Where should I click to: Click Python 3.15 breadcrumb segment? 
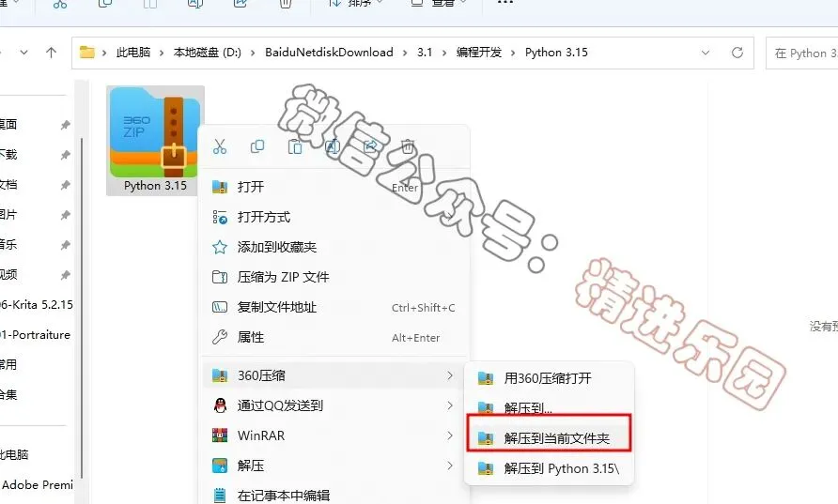556,53
